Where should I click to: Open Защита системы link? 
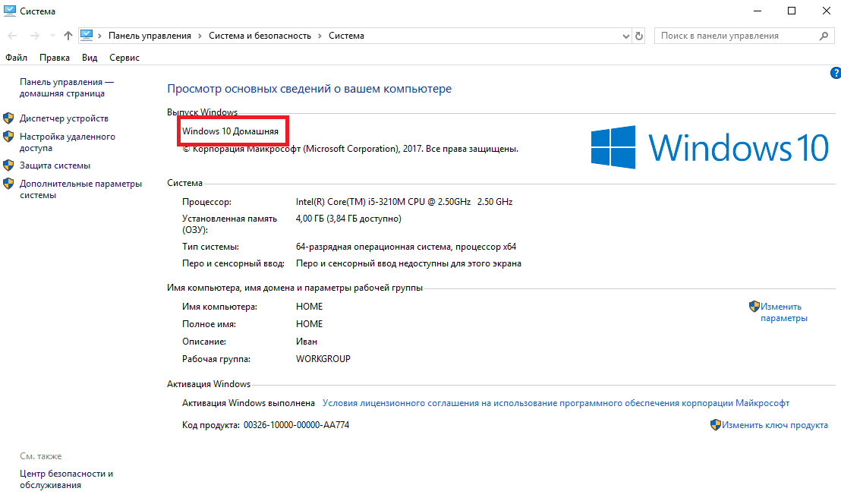click(x=55, y=165)
